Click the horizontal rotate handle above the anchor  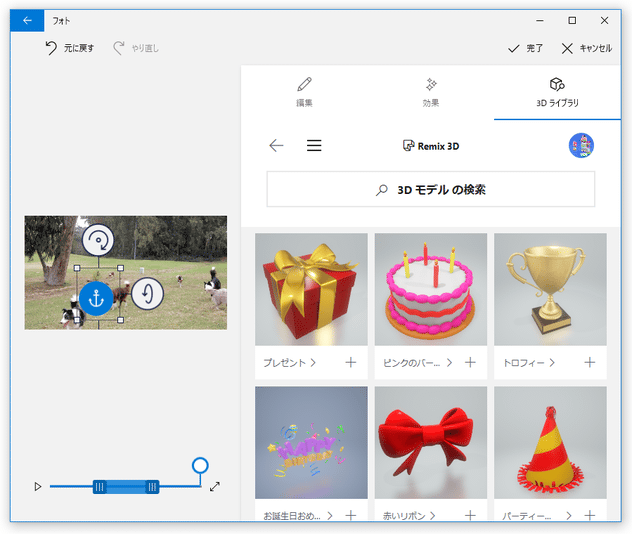click(x=97, y=240)
